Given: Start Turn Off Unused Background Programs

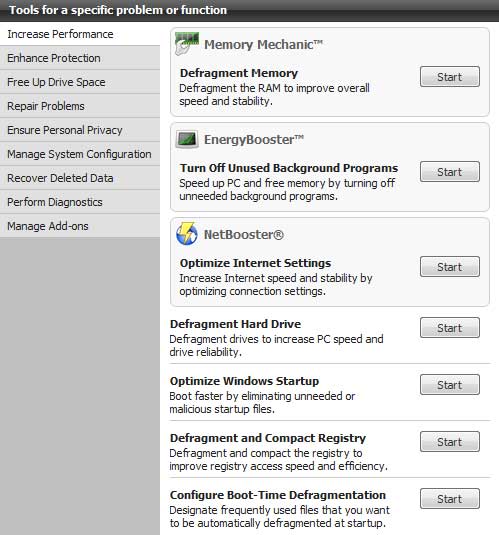Looking at the screenshot, I should [450, 172].
